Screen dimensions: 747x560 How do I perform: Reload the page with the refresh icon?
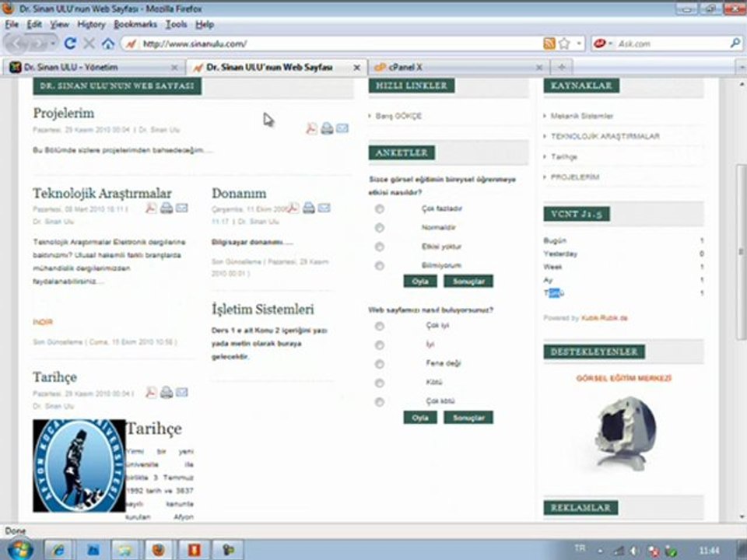[x=70, y=44]
